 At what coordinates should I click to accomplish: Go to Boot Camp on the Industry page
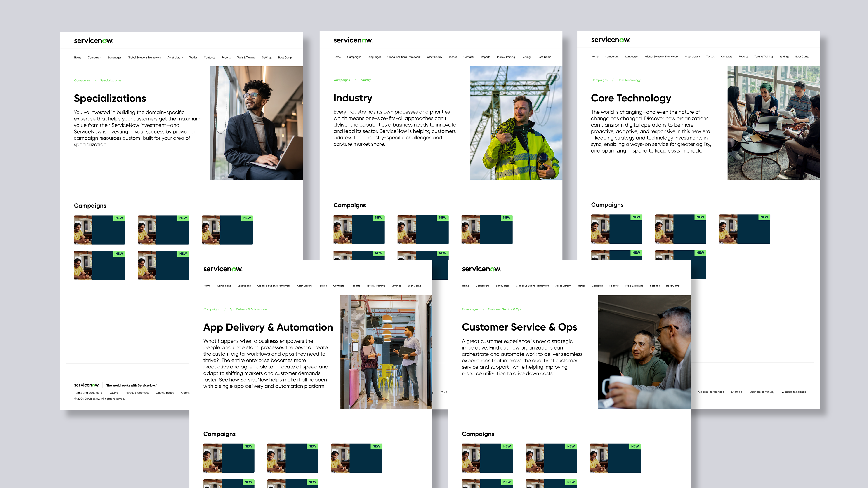(545, 57)
